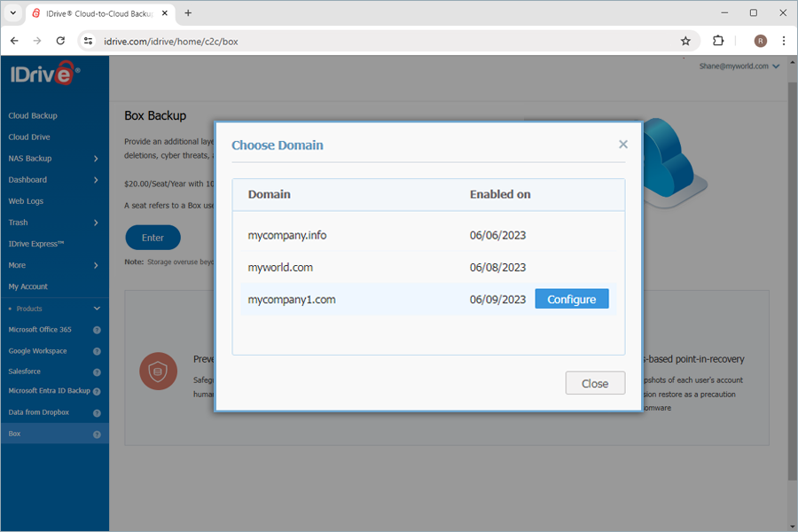
Task: Bookmark this page with star icon
Action: (685, 41)
